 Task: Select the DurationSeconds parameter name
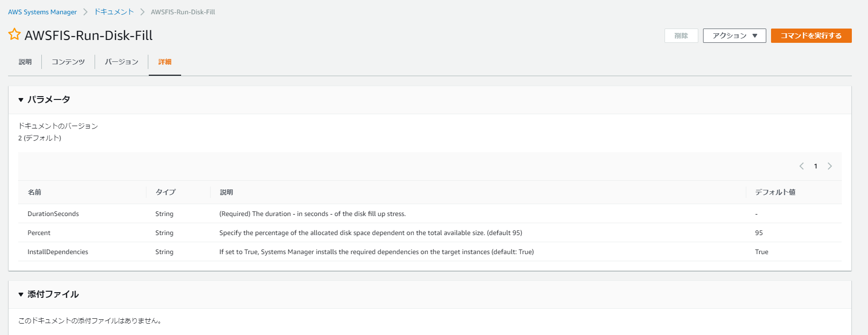[x=53, y=214]
